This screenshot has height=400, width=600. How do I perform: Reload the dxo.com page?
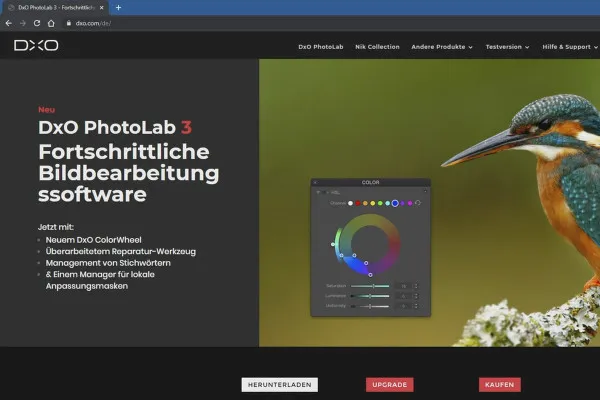pyautogui.click(x=37, y=23)
